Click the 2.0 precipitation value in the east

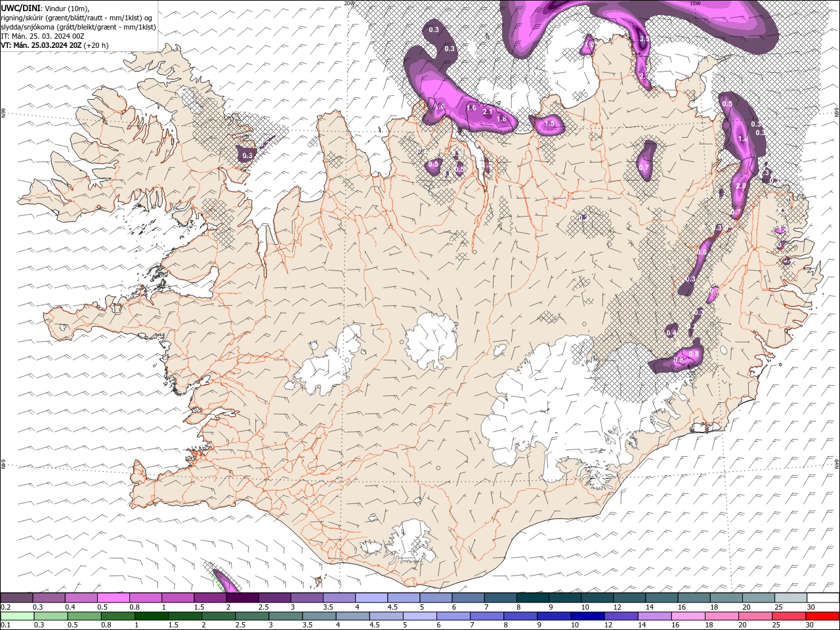click(x=741, y=186)
